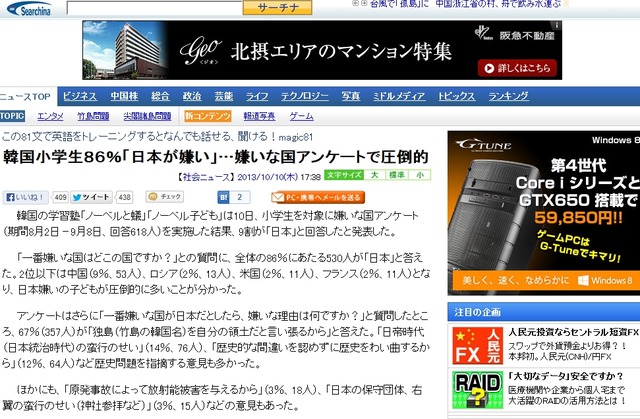Open the 写真 section
640x419 pixels.
point(351,96)
